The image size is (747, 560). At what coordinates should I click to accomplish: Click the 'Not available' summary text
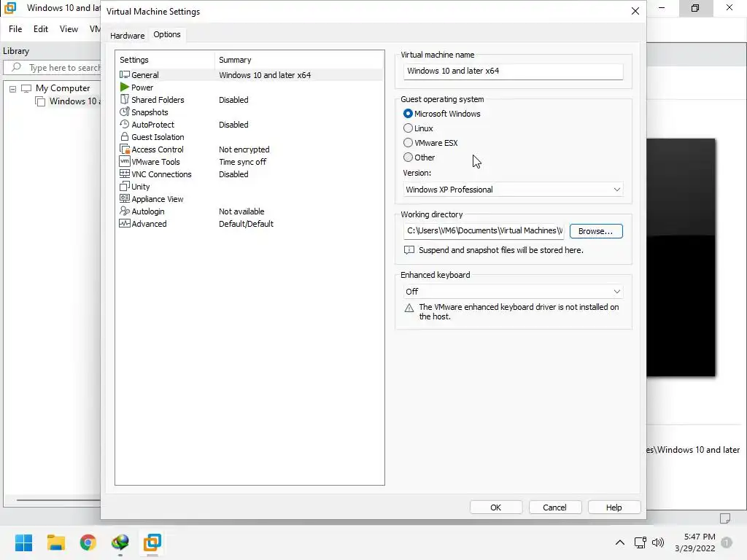click(x=241, y=211)
